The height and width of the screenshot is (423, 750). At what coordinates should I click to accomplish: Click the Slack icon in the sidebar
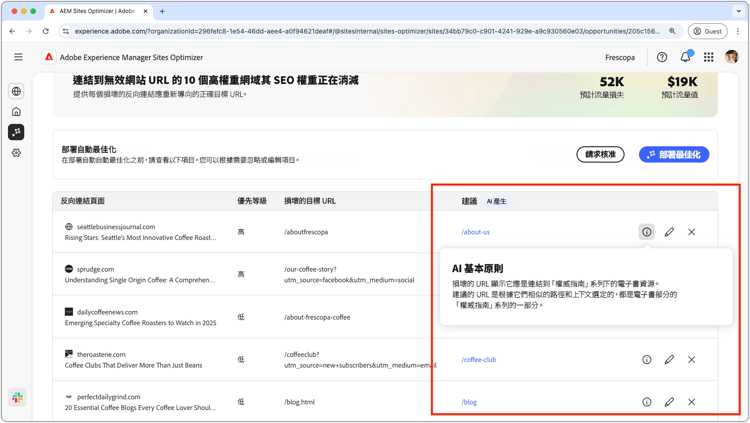click(17, 397)
